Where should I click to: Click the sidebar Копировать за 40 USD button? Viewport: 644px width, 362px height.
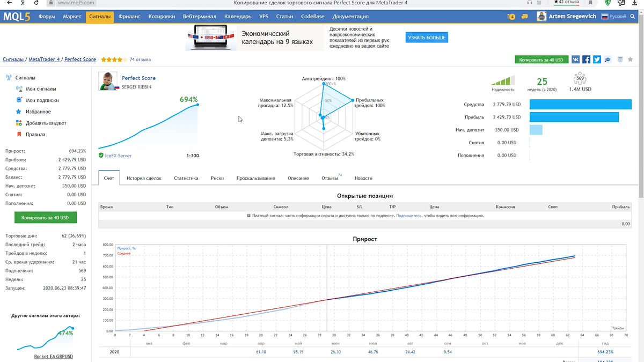point(45,218)
